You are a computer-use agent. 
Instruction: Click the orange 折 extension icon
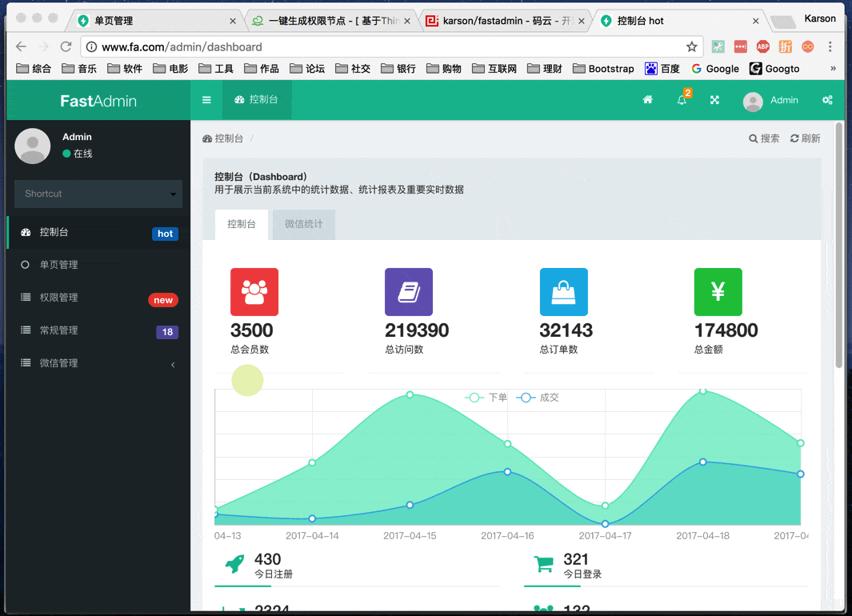[785, 46]
